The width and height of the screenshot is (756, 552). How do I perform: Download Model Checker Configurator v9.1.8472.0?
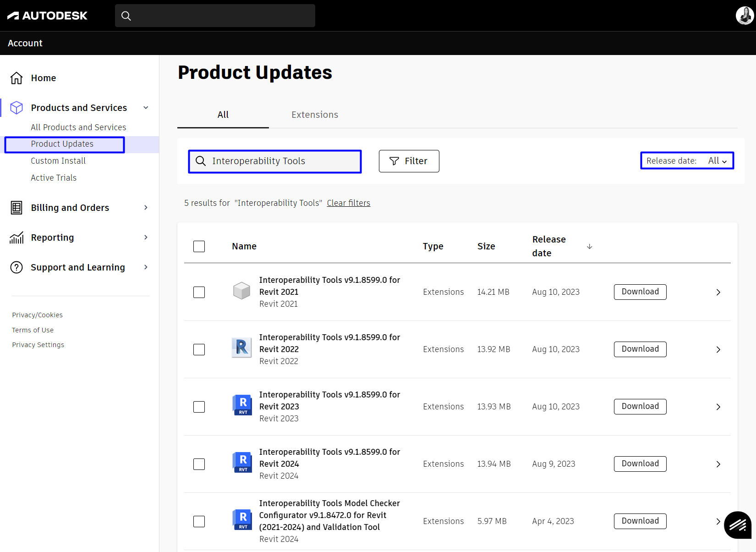(x=640, y=521)
